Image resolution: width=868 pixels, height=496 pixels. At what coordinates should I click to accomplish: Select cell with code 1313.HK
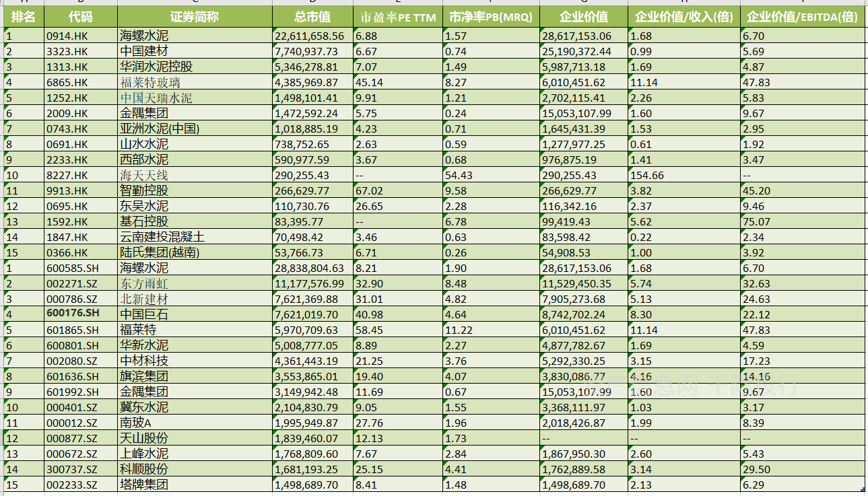pyautogui.click(x=81, y=67)
